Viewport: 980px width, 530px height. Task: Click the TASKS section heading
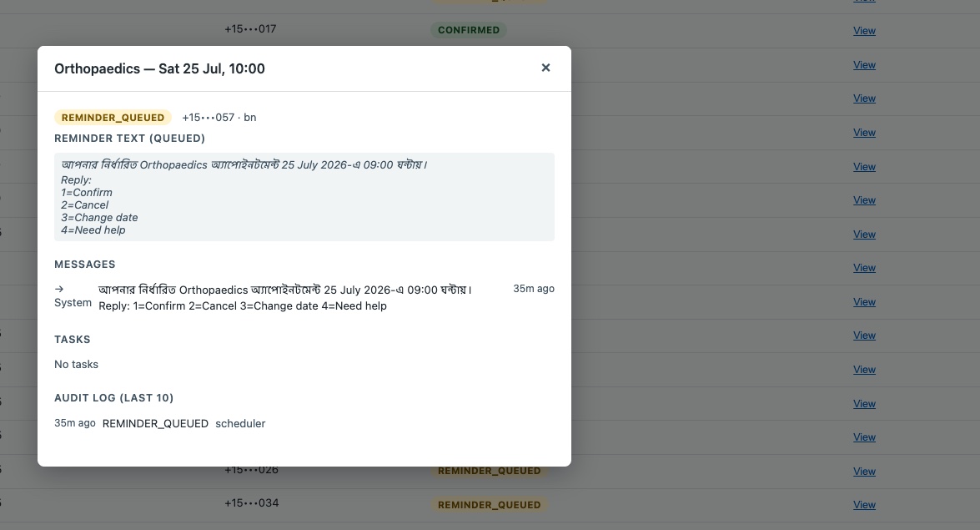(73, 340)
